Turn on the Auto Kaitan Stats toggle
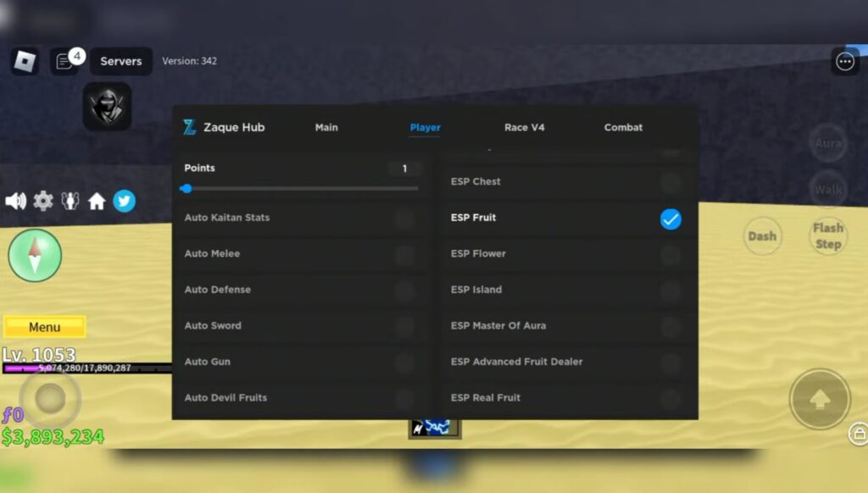The image size is (868, 493). tap(404, 219)
